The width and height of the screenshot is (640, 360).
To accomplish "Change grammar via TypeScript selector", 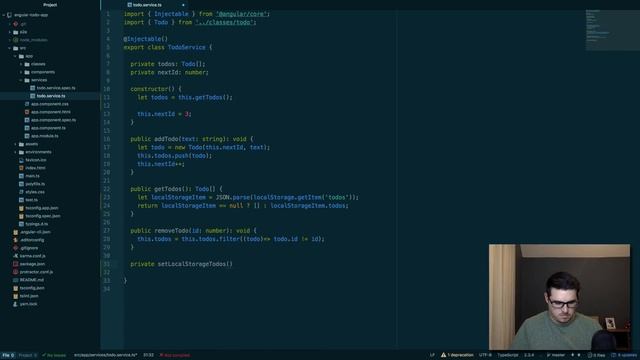I will click(508, 355).
